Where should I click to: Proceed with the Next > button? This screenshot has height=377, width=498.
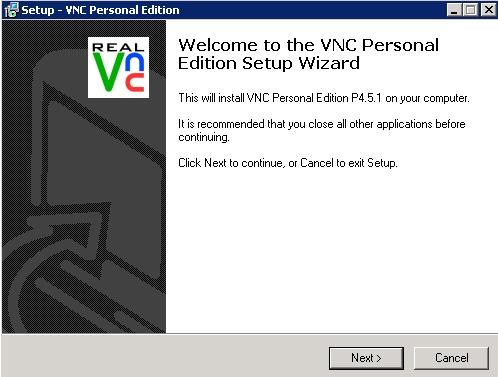tap(366, 358)
